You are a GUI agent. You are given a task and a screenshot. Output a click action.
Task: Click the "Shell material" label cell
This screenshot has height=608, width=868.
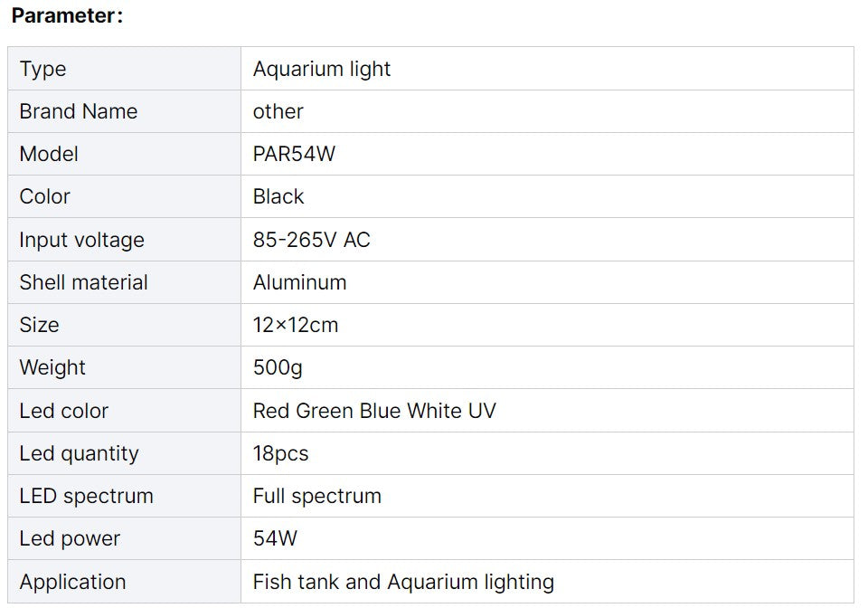[x=83, y=282]
